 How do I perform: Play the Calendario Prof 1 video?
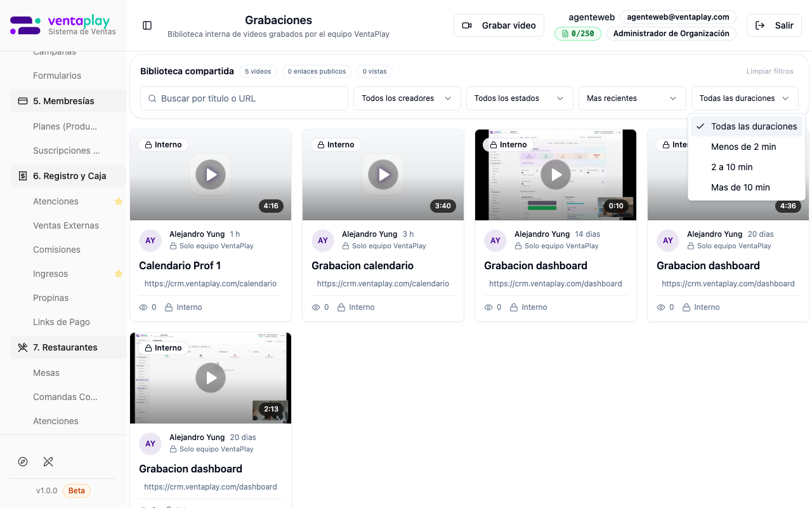coord(211,175)
